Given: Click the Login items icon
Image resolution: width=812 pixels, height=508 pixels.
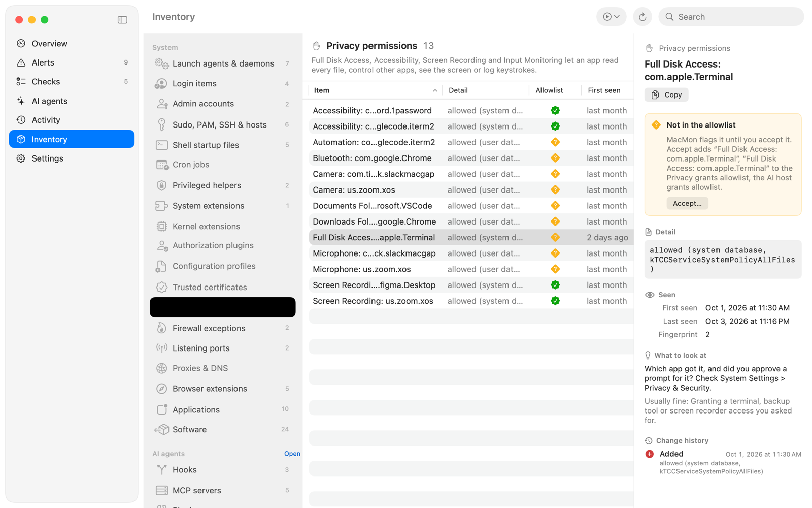Looking at the screenshot, I should coord(161,83).
